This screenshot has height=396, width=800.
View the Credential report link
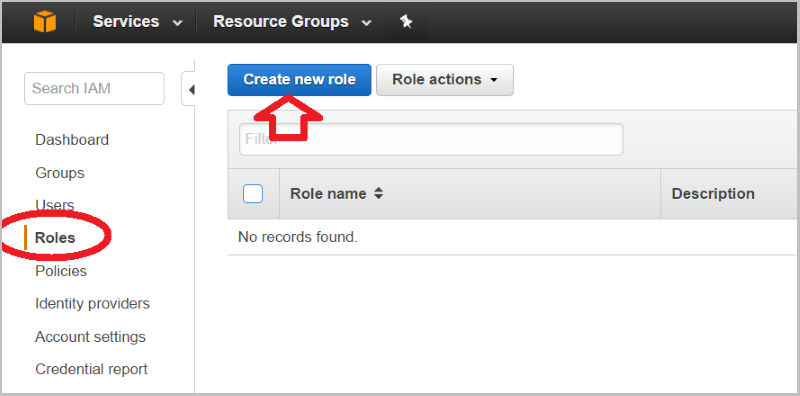[x=91, y=369]
